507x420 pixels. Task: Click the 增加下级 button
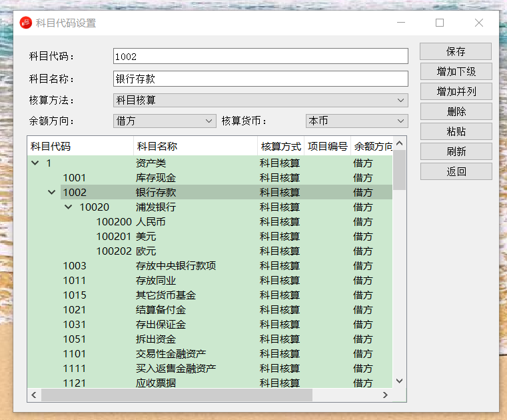[456, 71]
